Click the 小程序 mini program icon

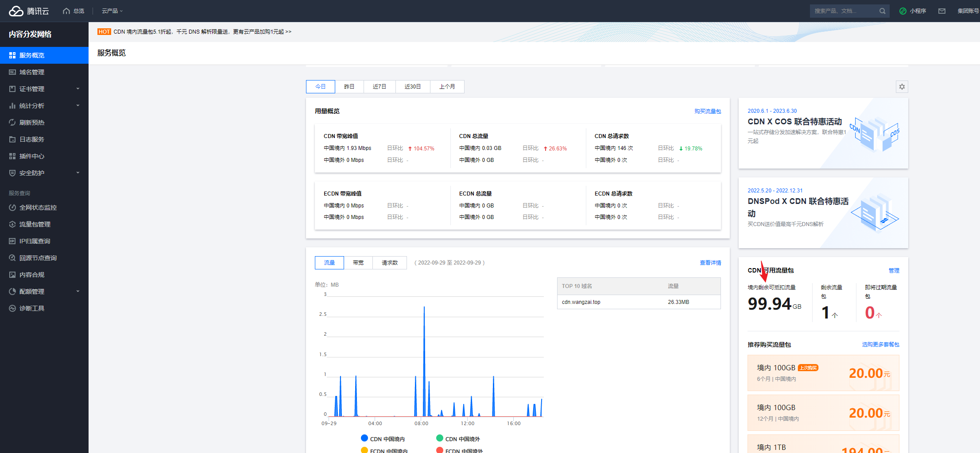coord(903,11)
